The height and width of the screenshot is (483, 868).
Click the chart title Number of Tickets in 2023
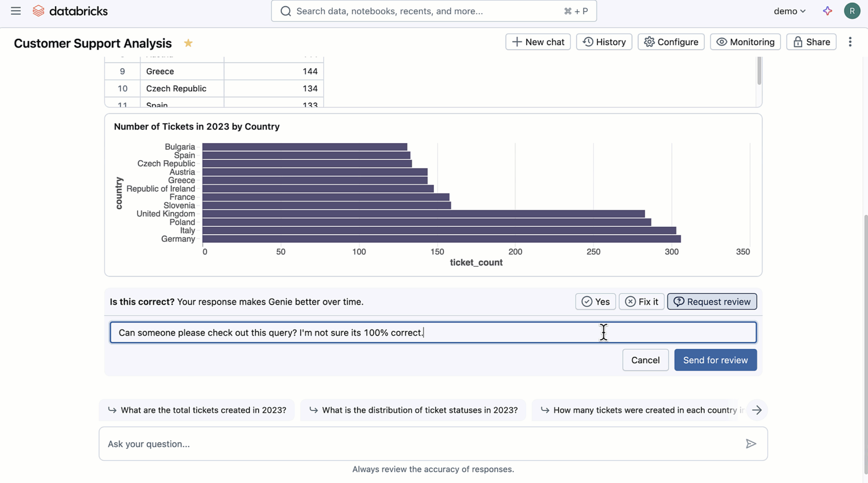click(197, 127)
